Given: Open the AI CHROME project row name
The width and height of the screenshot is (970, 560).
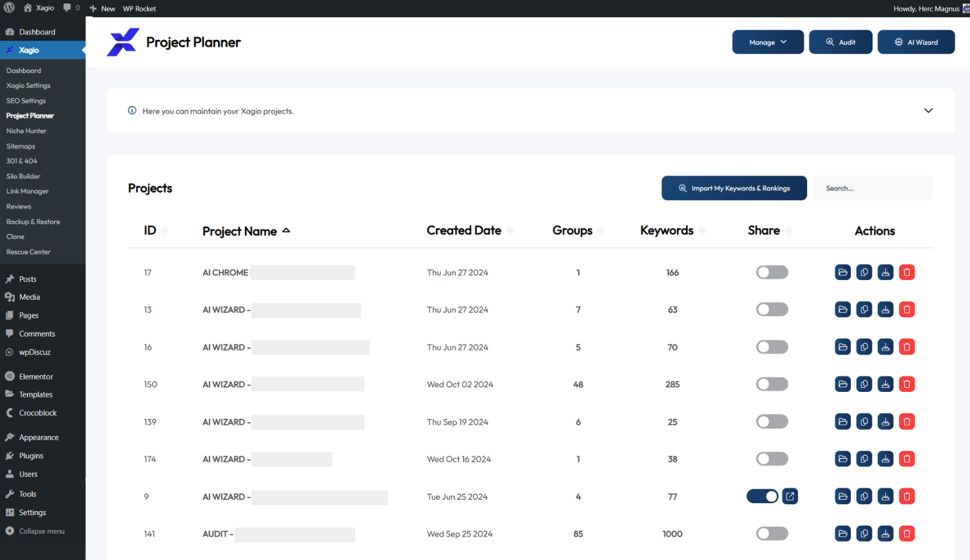Looking at the screenshot, I should [x=225, y=273].
